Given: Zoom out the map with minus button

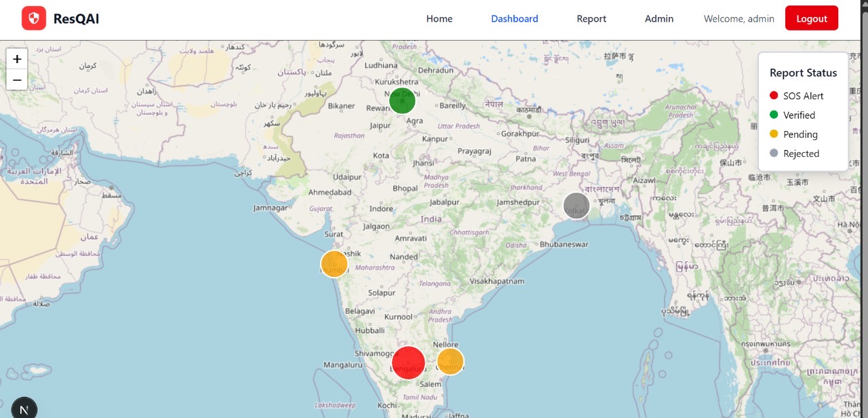Looking at the screenshot, I should point(17,80).
